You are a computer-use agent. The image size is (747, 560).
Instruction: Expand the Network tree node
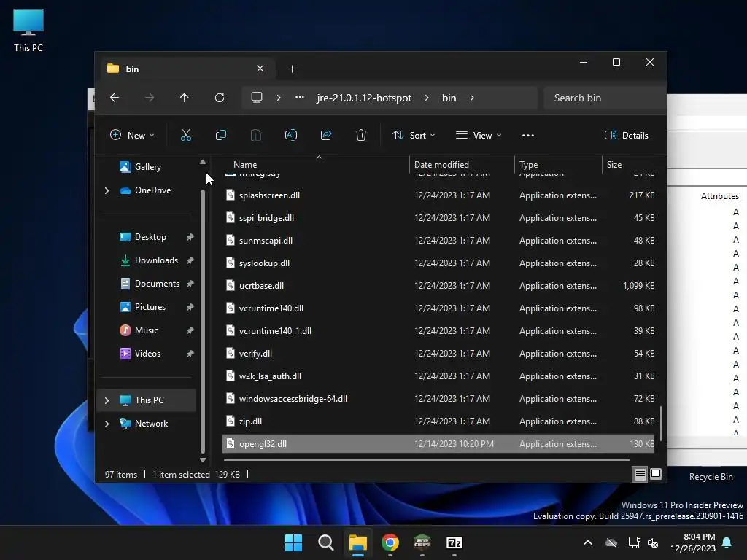[x=107, y=424]
